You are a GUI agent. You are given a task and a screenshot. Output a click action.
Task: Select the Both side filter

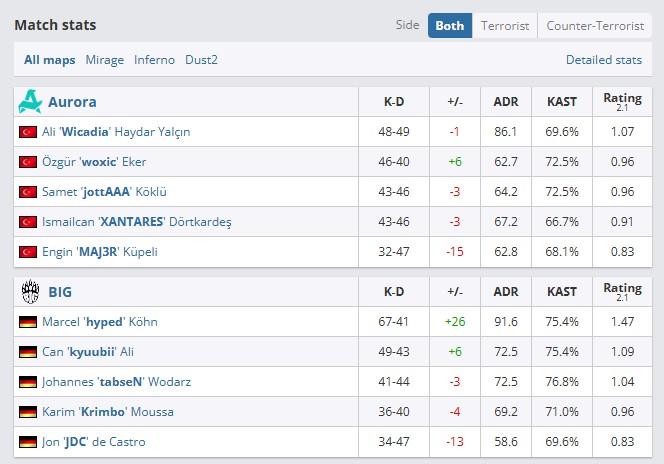pyautogui.click(x=450, y=26)
